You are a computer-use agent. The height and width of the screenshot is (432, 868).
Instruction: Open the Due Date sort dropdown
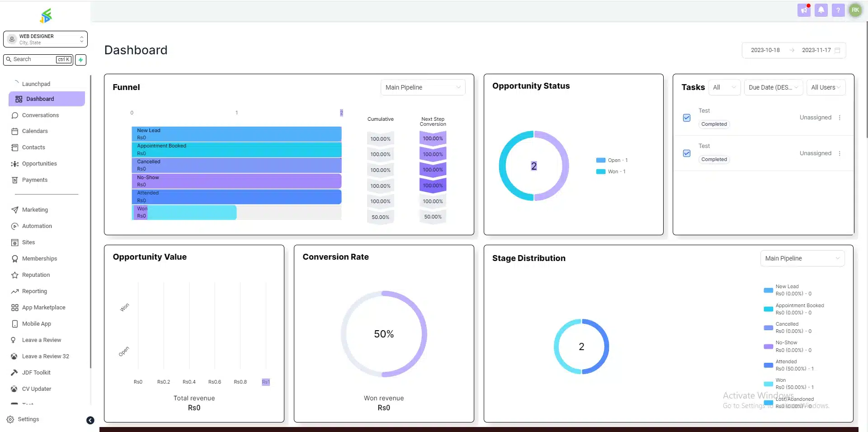(773, 87)
